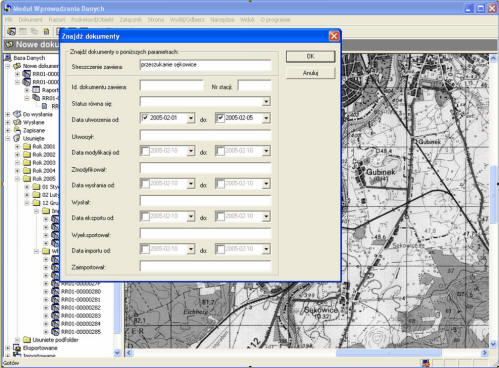Select the Usunięte podfolder tree item
Screen dimensions: 499x368
55,340
